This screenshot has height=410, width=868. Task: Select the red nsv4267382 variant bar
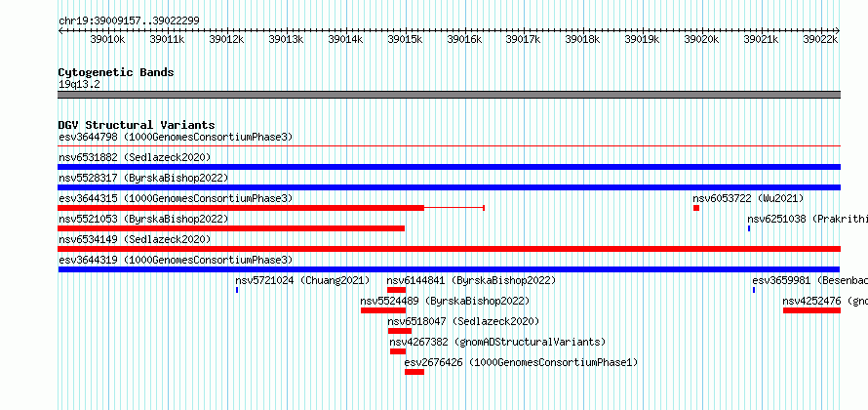click(x=398, y=351)
